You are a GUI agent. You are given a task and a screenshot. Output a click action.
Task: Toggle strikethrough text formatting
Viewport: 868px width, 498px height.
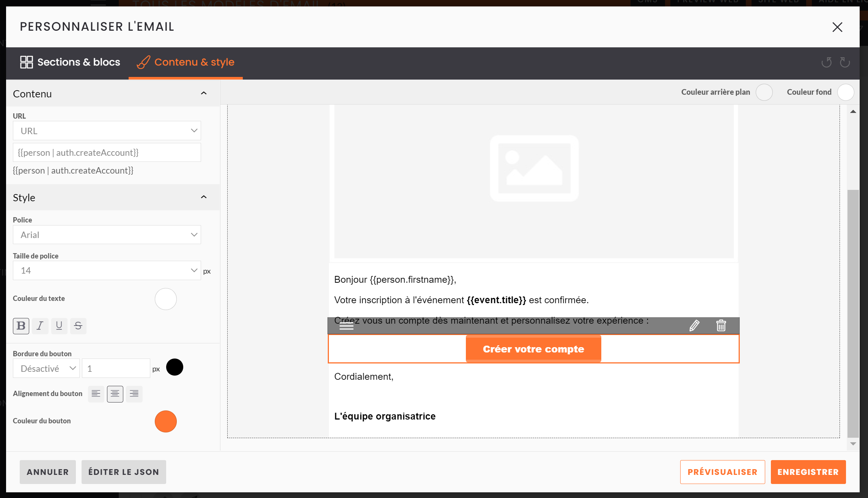coord(78,326)
